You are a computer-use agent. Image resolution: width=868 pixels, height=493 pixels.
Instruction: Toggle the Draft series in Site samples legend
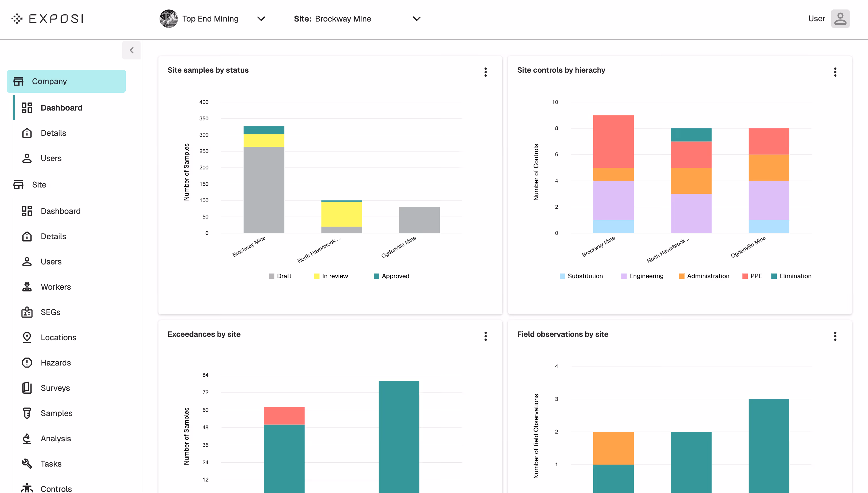click(x=280, y=276)
